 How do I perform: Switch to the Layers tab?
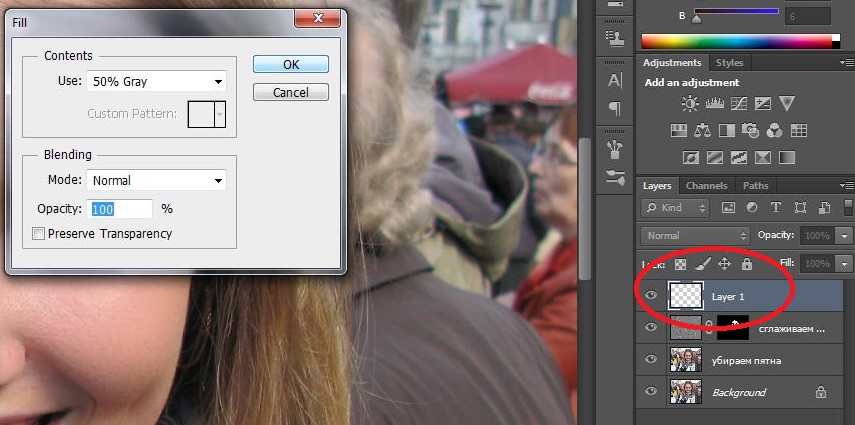click(x=657, y=185)
